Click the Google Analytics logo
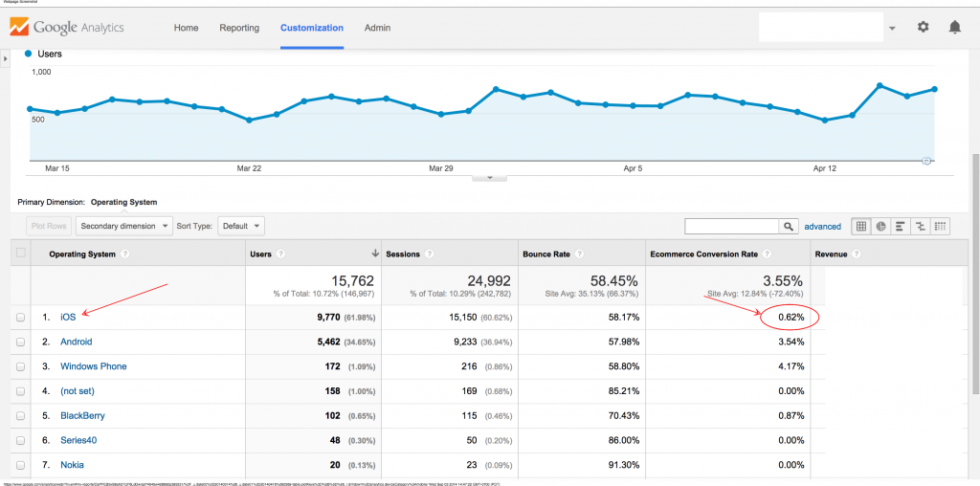 click(66, 28)
